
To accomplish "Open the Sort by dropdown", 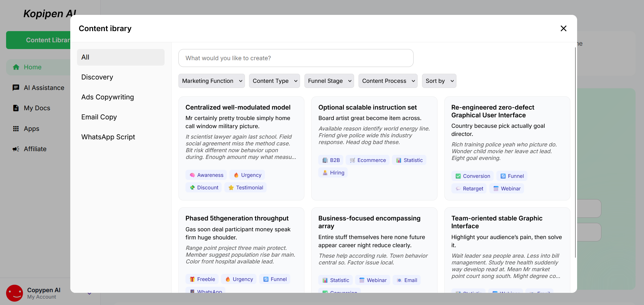I will pos(439,81).
